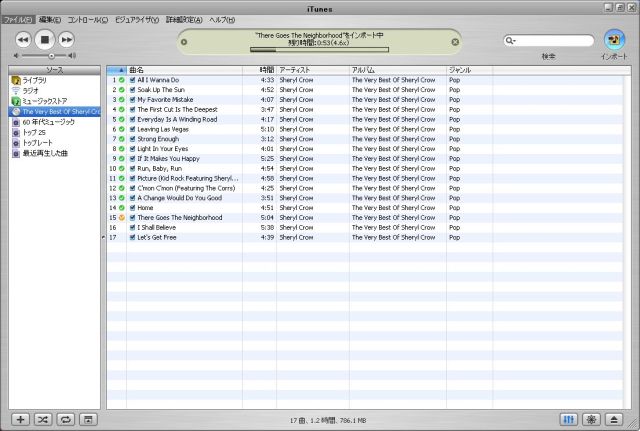Select ラジオ in the source list
The height and width of the screenshot is (431, 640).
(54, 91)
